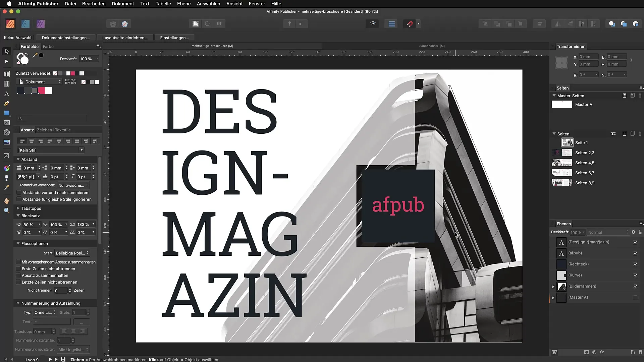Select the Transparency tool
Viewport: 644px width, 362px height.
pyautogui.click(x=7, y=178)
